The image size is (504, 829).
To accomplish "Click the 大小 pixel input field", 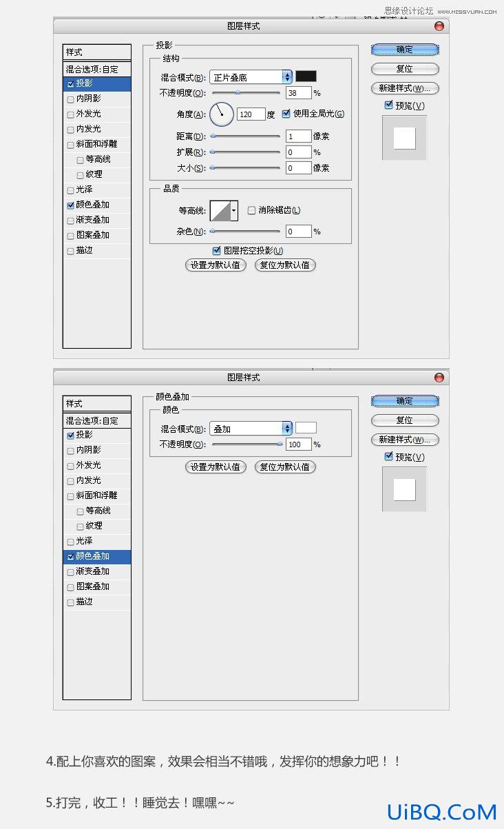I will tap(299, 168).
